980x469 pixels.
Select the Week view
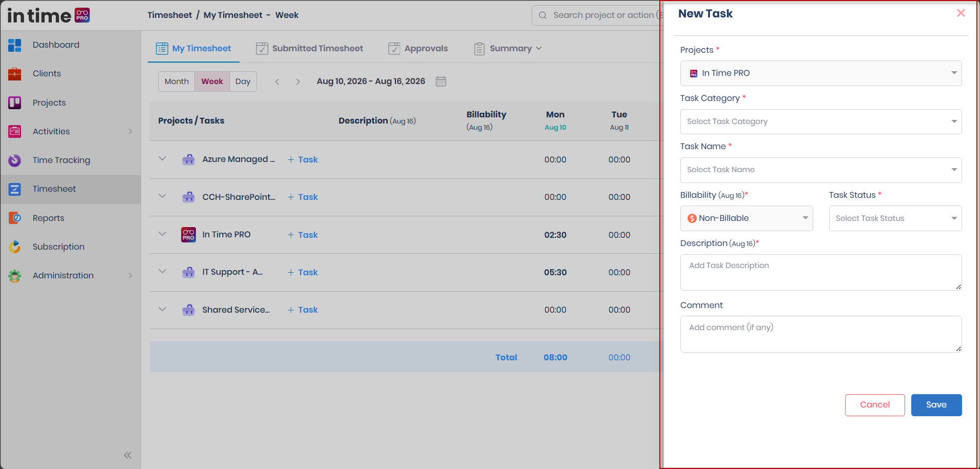pyautogui.click(x=212, y=81)
